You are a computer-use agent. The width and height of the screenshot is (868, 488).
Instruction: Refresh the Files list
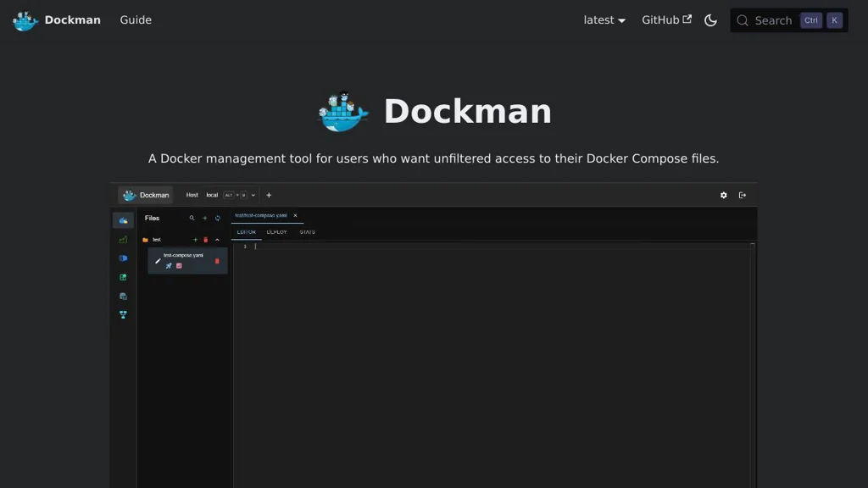218,218
